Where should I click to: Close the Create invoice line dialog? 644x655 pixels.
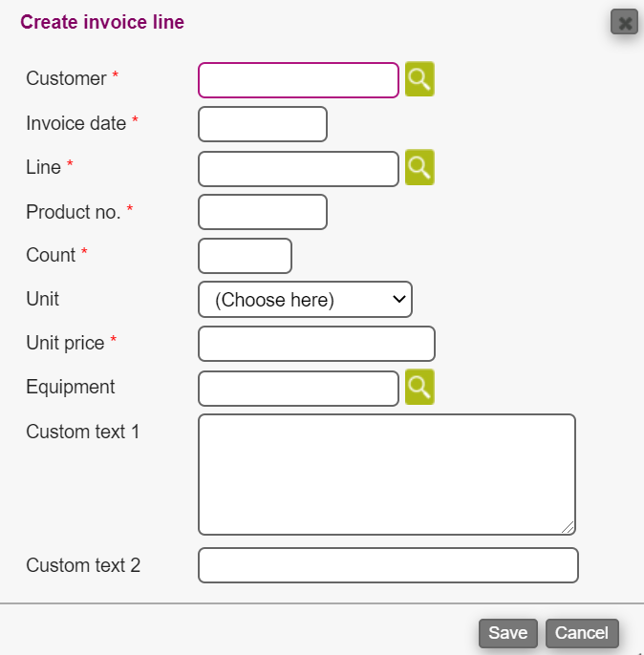point(624,22)
